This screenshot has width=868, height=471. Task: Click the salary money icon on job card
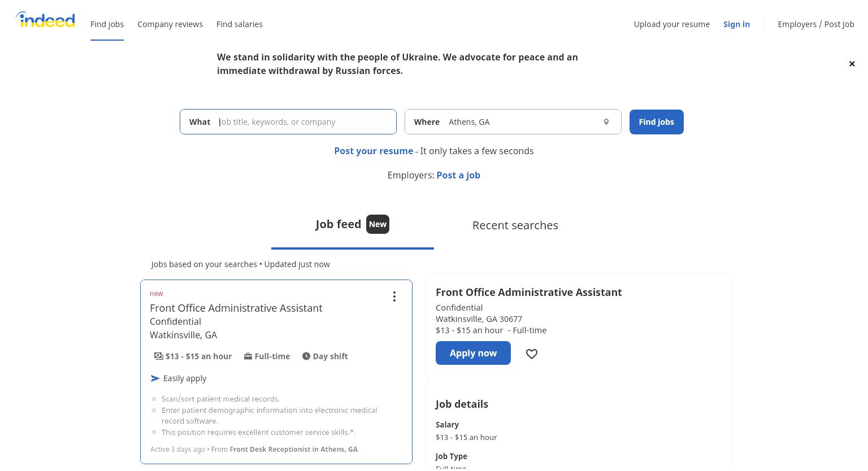click(x=159, y=356)
